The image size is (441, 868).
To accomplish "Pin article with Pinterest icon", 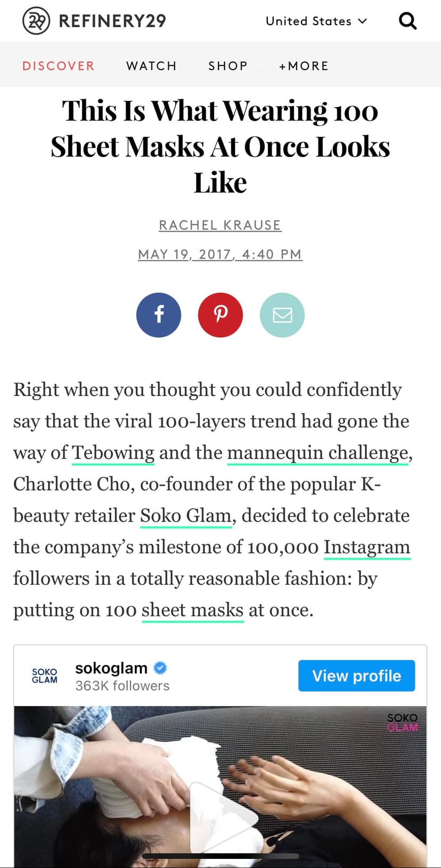I will [220, 315].
